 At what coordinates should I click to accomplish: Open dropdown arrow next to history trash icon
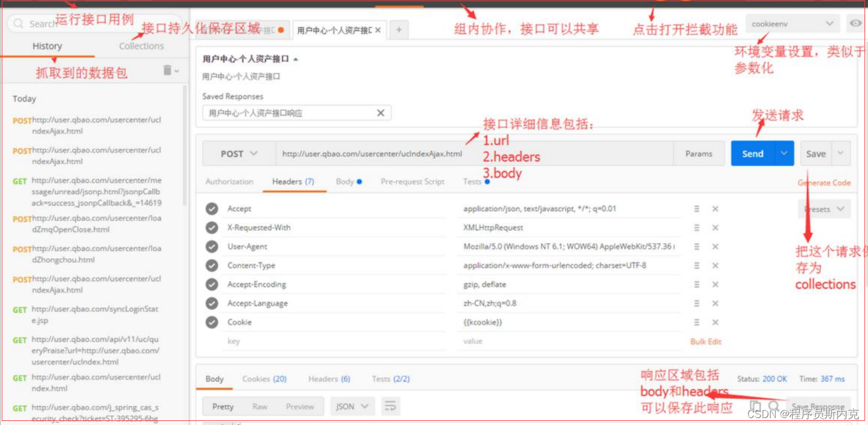[x=177, y=71]
